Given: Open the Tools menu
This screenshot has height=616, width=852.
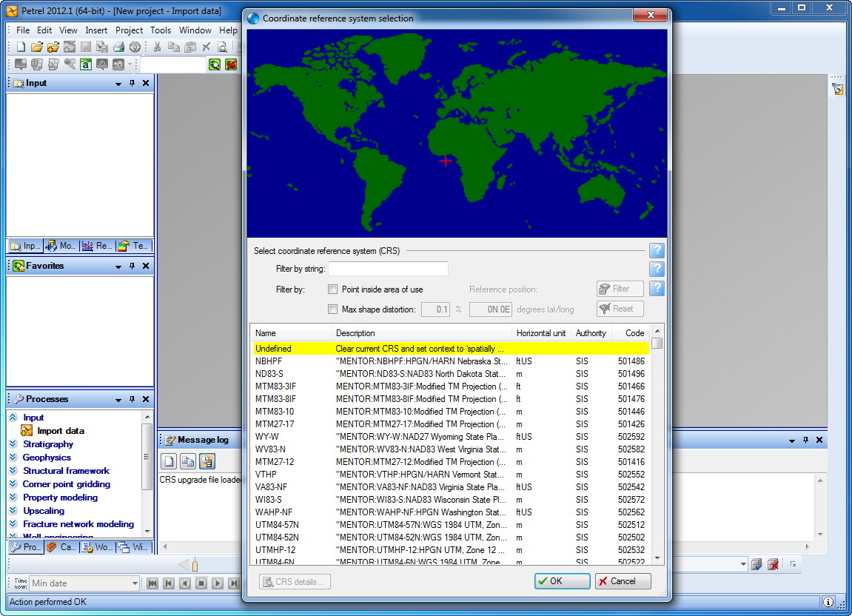Looking at the screenshot, I should point(161,30).
